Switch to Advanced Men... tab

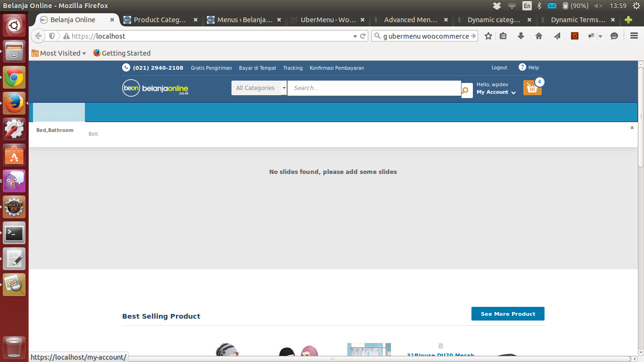click(x=411, y=20)
